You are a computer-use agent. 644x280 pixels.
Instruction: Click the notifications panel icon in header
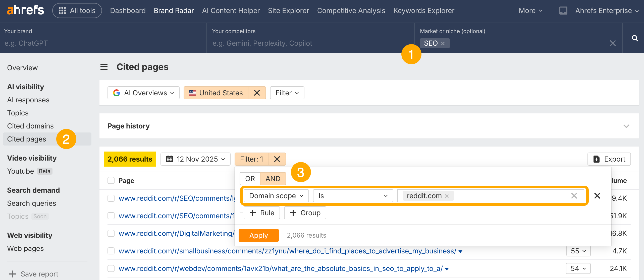coord(563,11)
